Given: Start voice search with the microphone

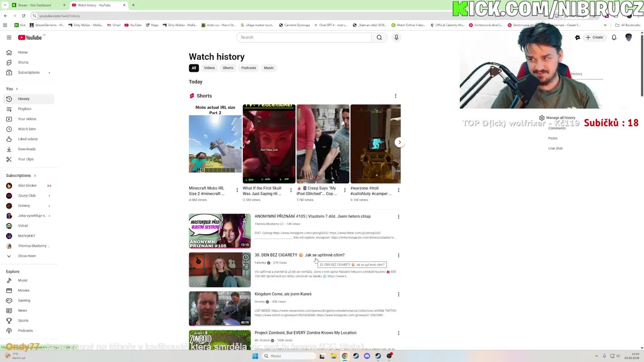Looking at the screenshot, I should click(396, 37).
